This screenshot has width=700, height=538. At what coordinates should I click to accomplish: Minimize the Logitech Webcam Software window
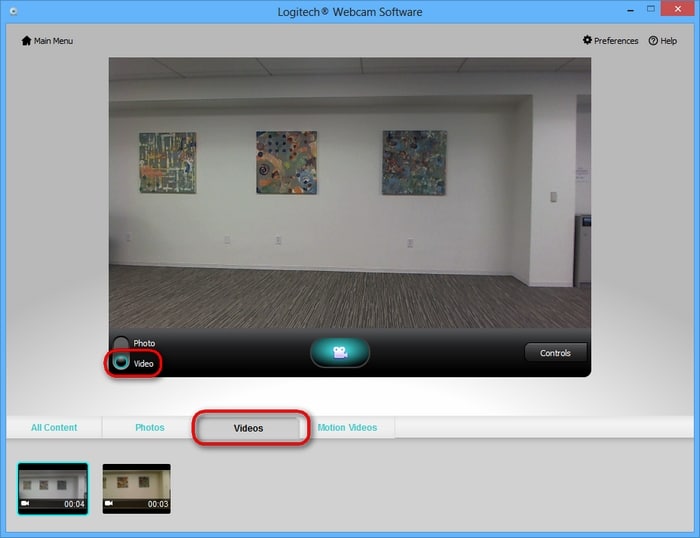630,10
